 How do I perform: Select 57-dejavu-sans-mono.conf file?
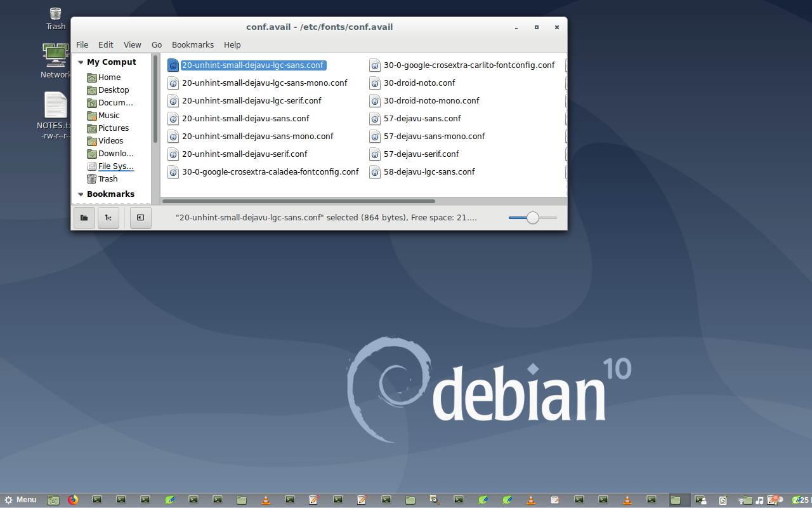tap(427, 136)
